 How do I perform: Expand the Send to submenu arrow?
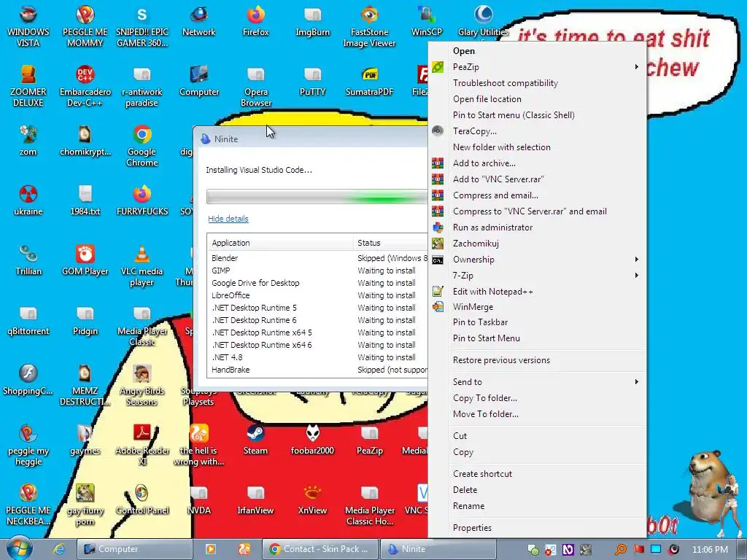coord(636,381)
